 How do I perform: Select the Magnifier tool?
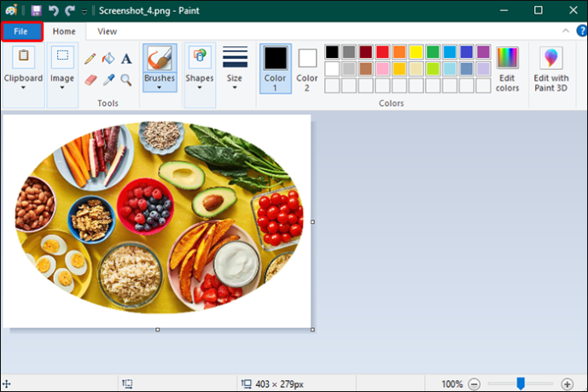[126, 80]
